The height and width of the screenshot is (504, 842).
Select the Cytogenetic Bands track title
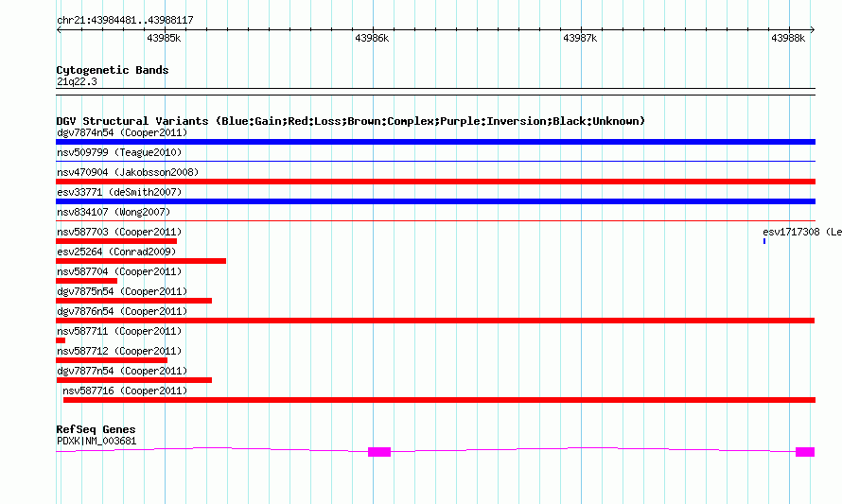pyautogui.click(x=113, y=70)
